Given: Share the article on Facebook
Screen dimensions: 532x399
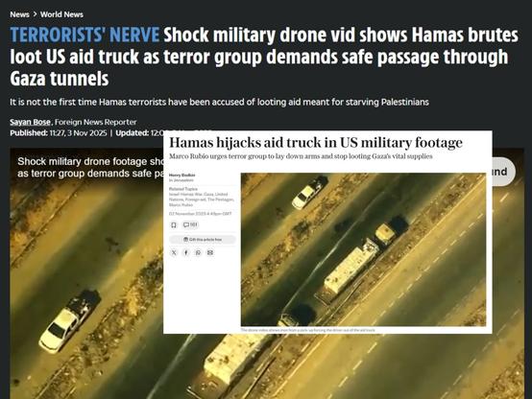Looking at the screenshot, I should tap(186, 252).
